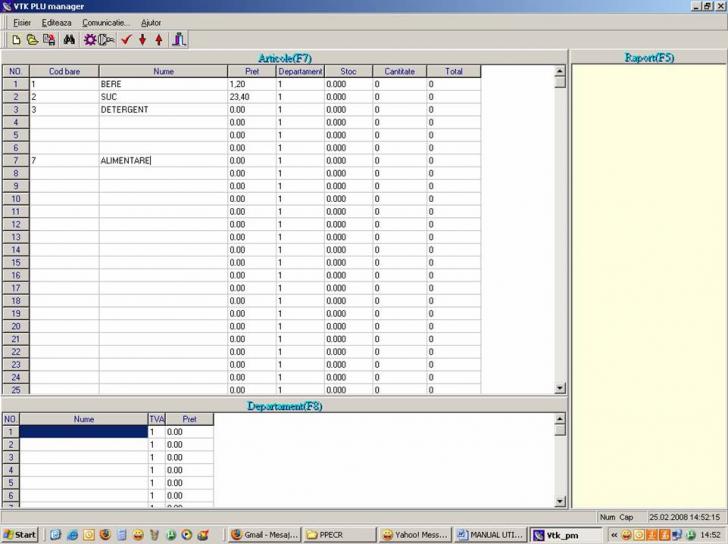Image resolution: width=728 pixels, height=544 pixels.
Task: Click the Save toolbar icon
Action: point(48,40)
